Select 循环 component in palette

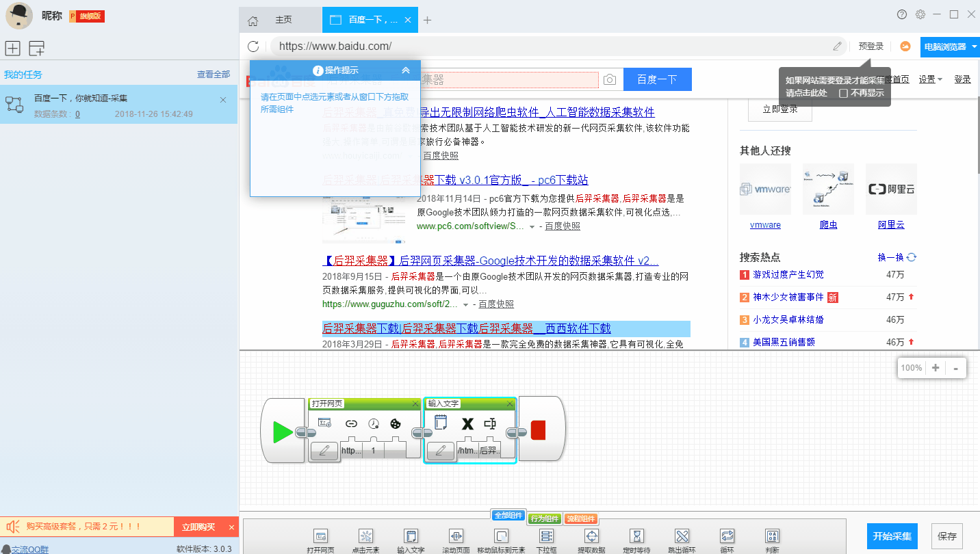coord(727,541)
